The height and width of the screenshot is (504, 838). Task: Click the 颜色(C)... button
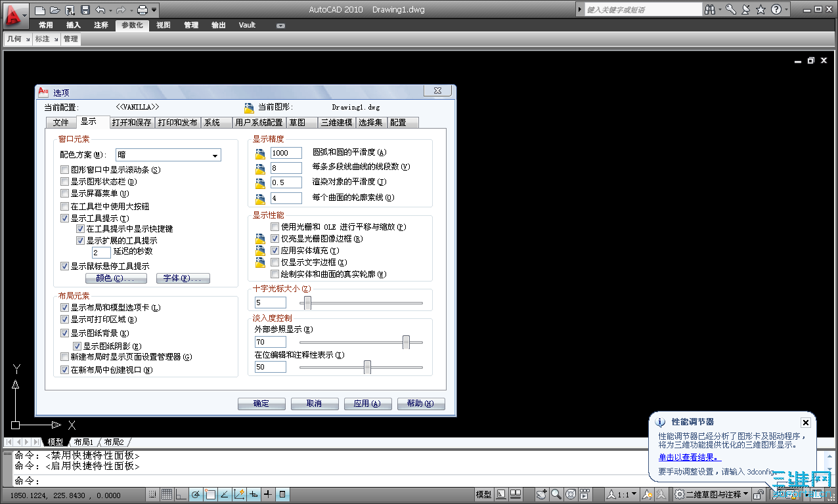coord(116,278)
